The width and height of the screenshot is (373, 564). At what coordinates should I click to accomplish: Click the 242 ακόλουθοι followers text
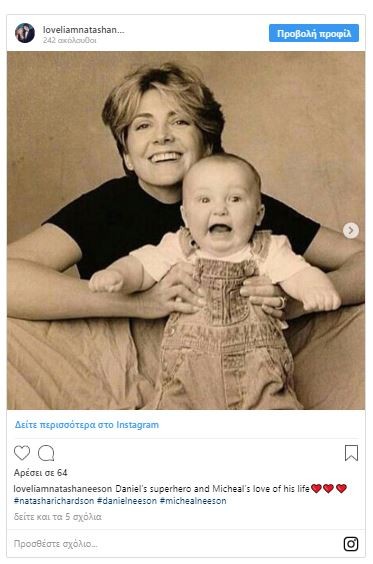70,40
